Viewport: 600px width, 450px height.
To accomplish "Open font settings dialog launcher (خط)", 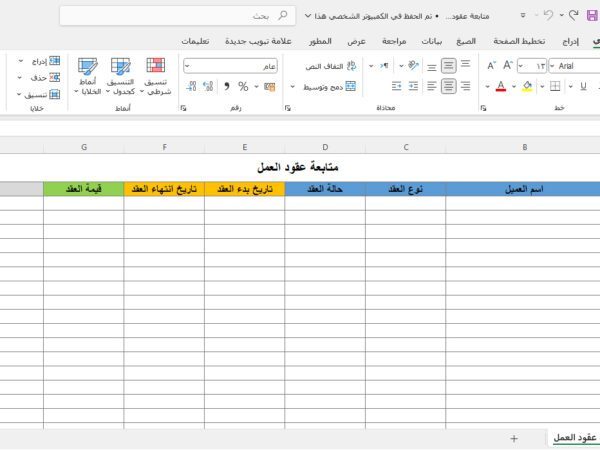I will point(483,108).
